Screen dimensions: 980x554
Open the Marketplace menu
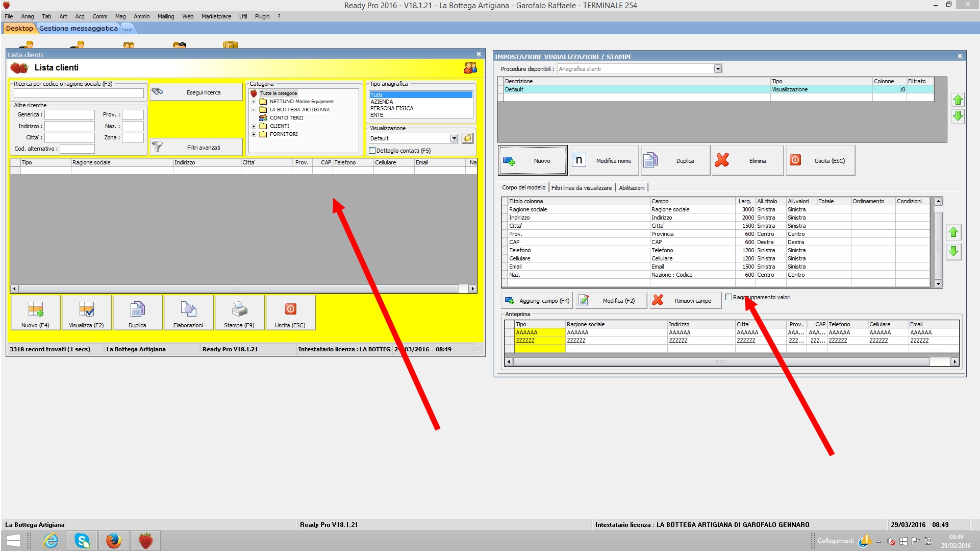(216, 16)
